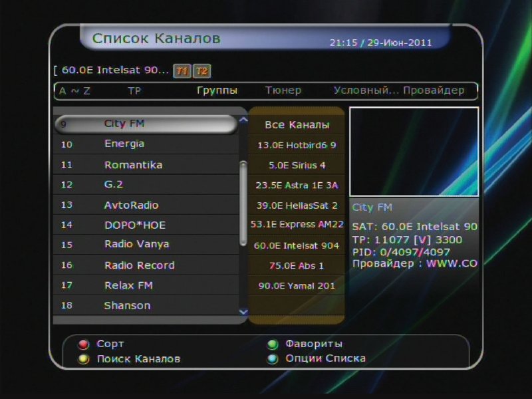Click the Провайдер : WWW.CO info line

414,263
